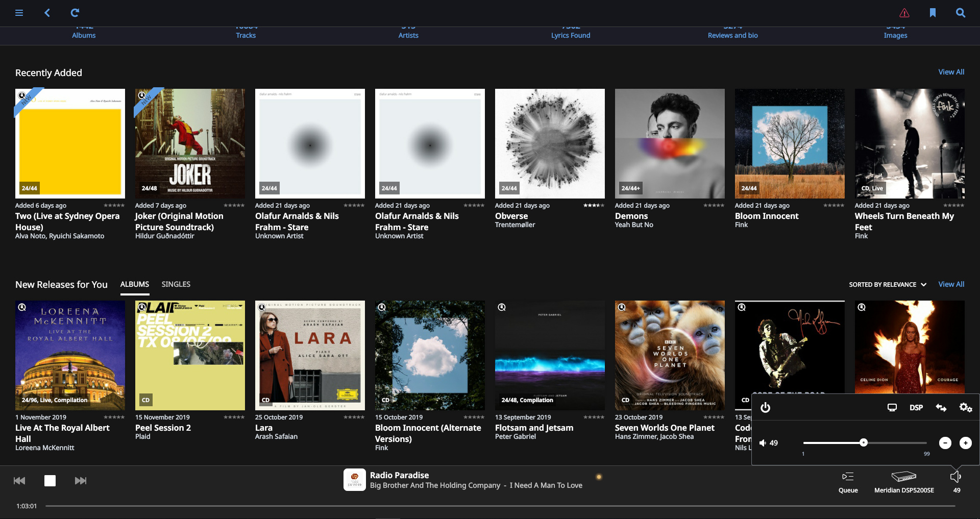Click star rating for Joker soundtrack
980x519 pixels.
234,205
